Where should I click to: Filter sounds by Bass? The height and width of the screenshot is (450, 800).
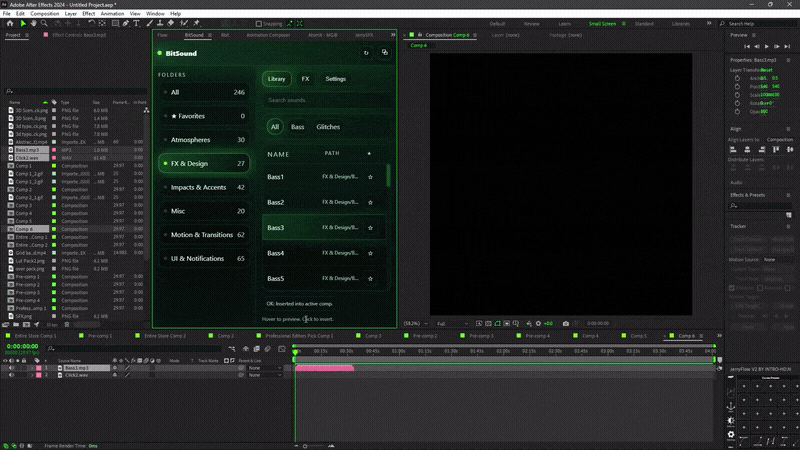point(297,127)
